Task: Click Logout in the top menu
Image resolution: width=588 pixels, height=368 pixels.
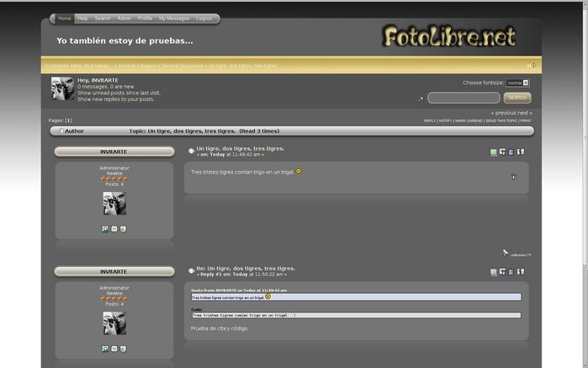Action: coord(204,19)
